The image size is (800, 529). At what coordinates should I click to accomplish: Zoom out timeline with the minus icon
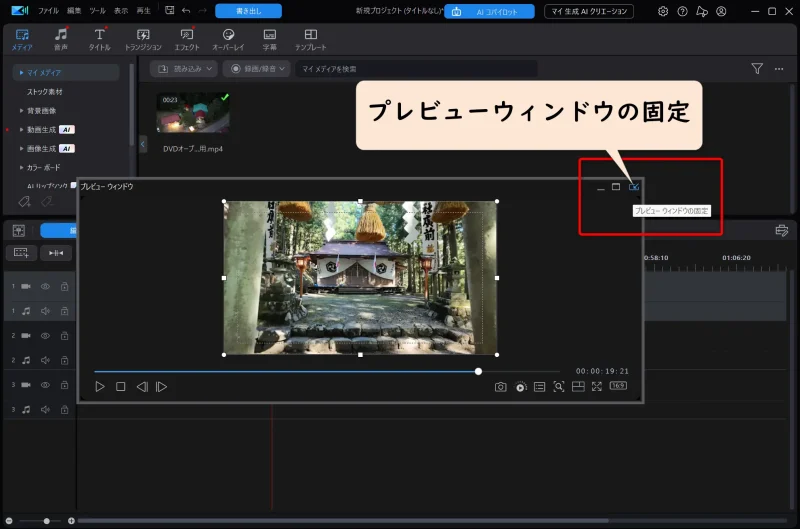[9, 521]
